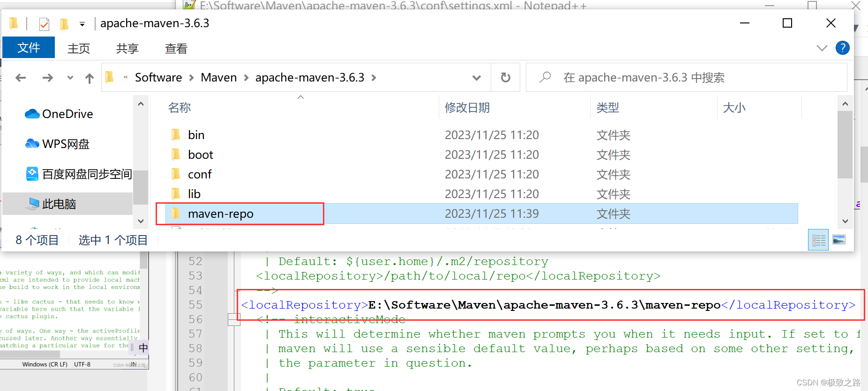Image resolution: width=868 pixels, height=391 pixels.
Task: Click the bin folder icon
Action: pos(176,135)
